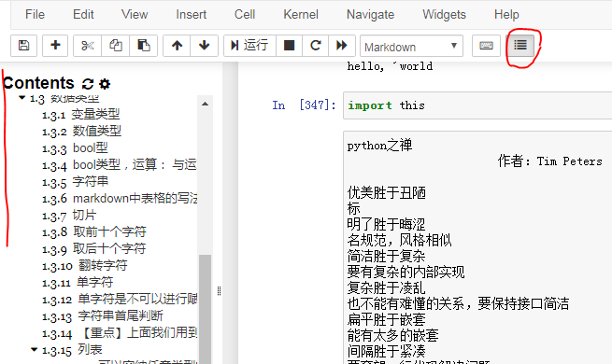Collapse the 1.3 section triangle
Viewport: 612px width, 364px height.
pos(22,97)
